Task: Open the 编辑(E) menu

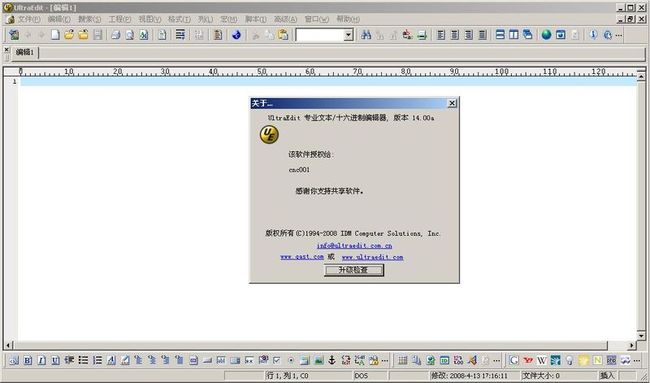Action: coord(59,19)
